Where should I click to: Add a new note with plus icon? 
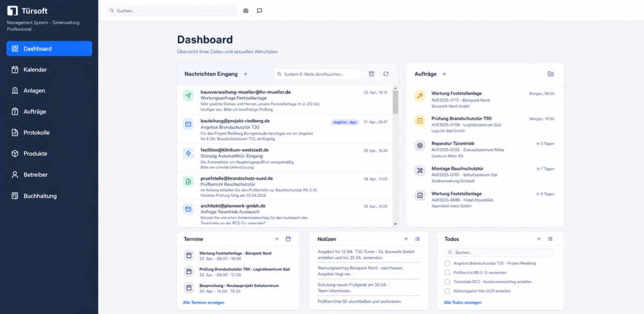pos(406,239)
